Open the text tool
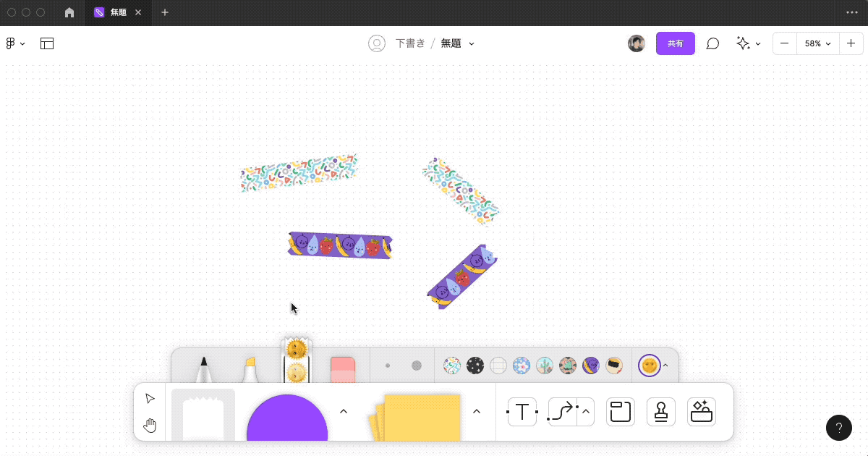 tap(522, 411)
